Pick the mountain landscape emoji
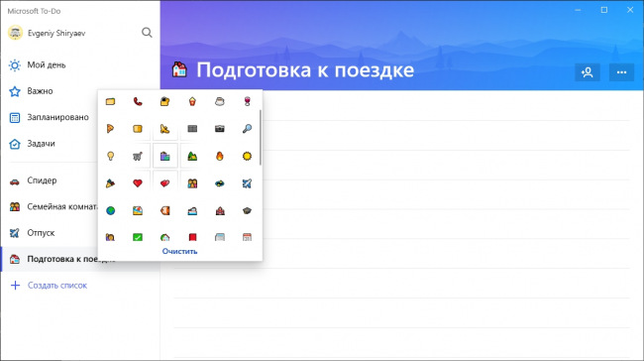Screen dimensions: 644x361 192,156
